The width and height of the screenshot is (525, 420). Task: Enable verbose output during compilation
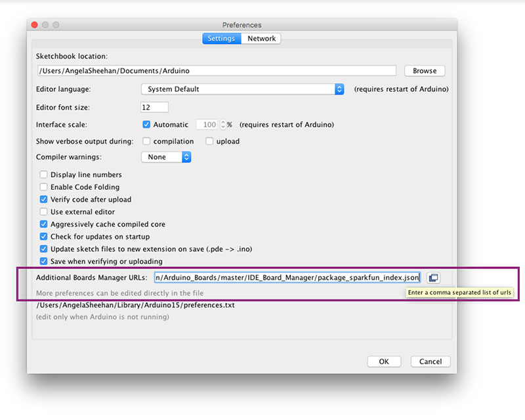coord(146,140)
